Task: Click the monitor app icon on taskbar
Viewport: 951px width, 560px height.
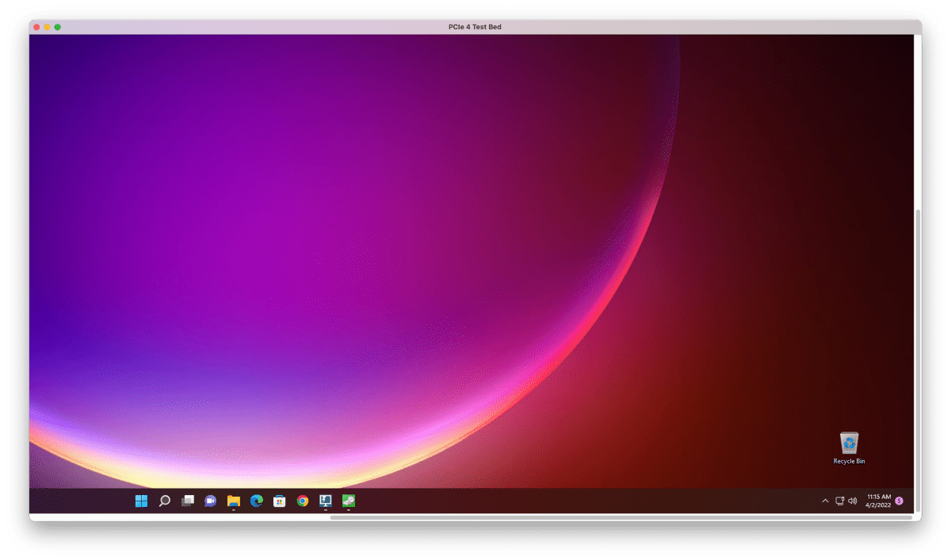Action: point(325,501)
